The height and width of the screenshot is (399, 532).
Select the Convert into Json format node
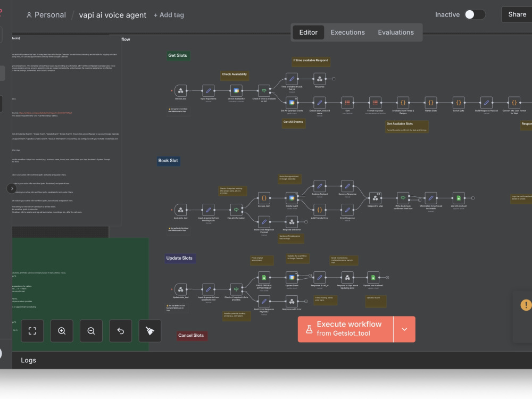click(514, 103)
